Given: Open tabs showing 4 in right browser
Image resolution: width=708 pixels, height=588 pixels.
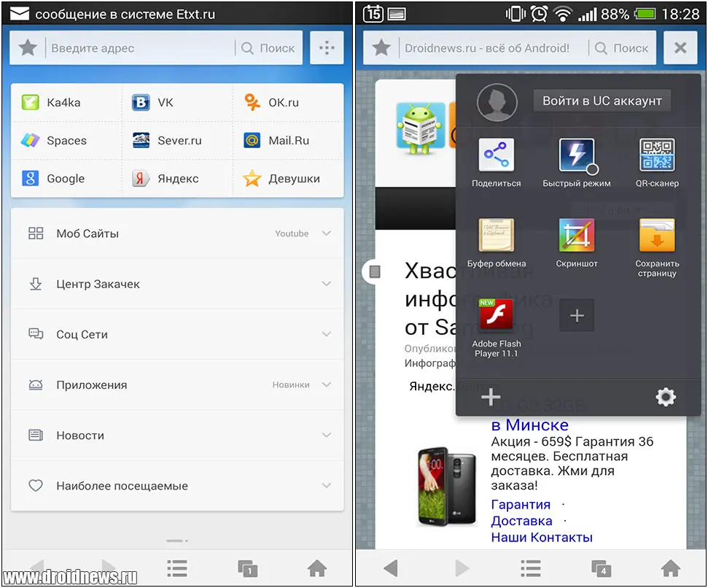Looking at the screenshot, I should [x=601, y=568].
